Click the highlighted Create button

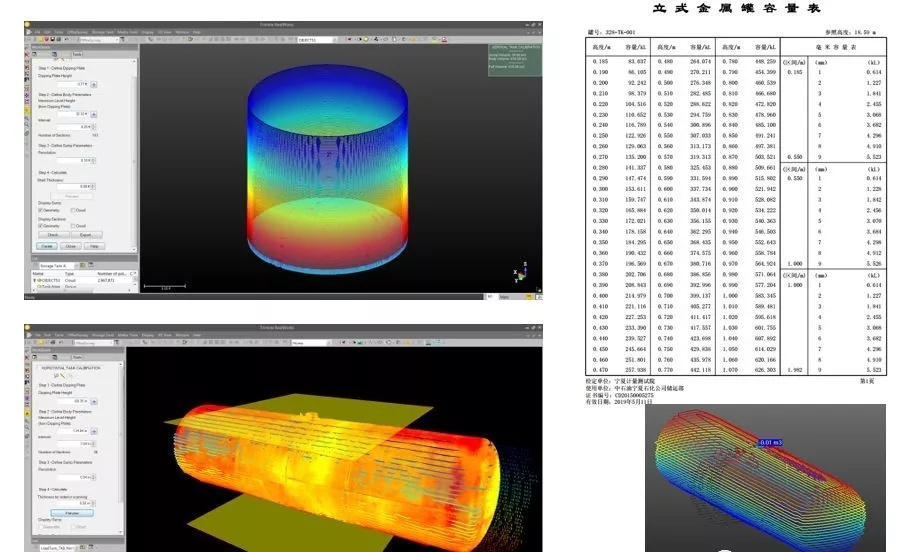[47, 246]
